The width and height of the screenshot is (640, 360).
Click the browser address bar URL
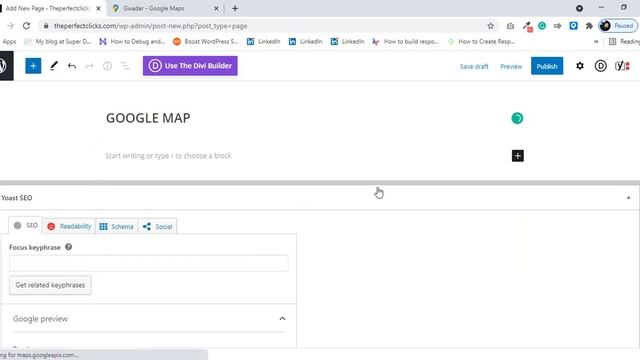tap(151, 26)
